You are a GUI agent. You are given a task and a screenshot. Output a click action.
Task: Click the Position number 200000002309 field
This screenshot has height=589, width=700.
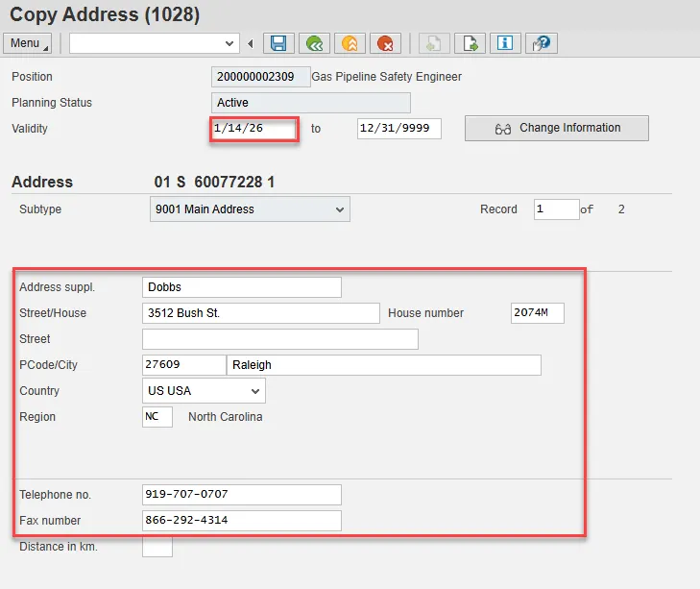[261, 77]
